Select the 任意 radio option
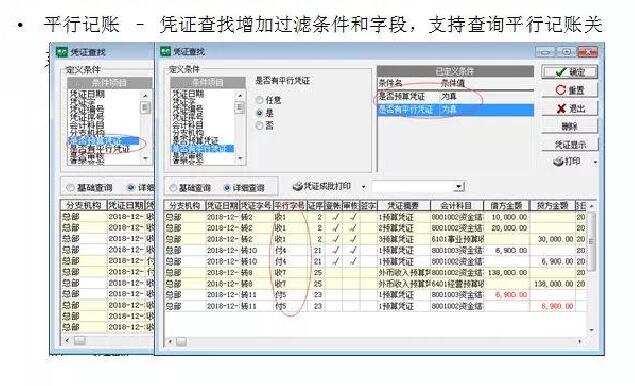 click(x=260, y=100)
